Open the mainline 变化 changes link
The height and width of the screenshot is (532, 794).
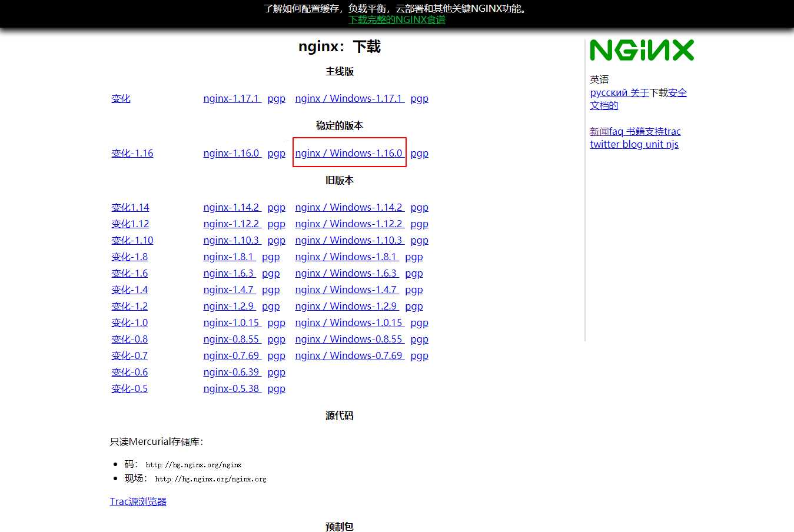[121, 98]
